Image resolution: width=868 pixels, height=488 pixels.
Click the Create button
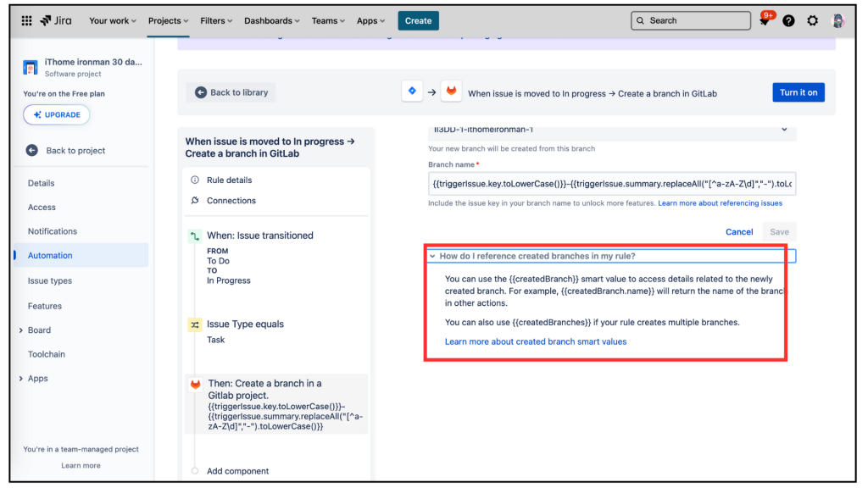418,20
